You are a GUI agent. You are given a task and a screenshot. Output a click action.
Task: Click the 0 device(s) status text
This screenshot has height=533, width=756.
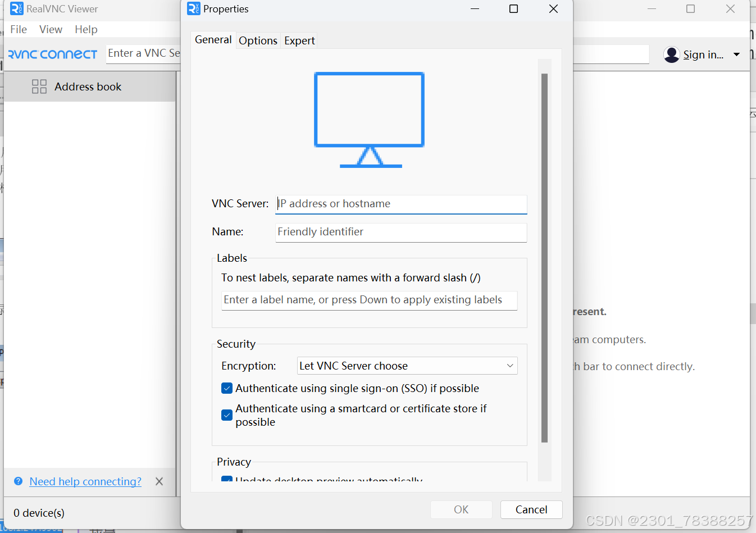coord(39,513)
